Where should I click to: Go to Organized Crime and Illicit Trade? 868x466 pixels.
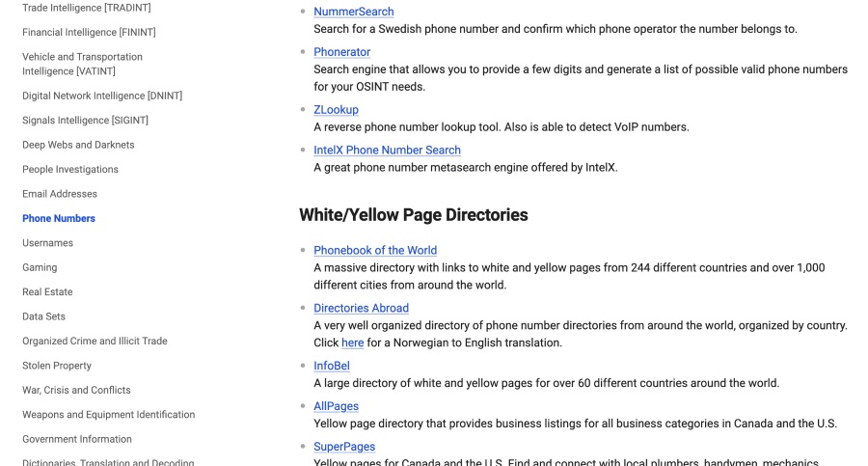(95, 341)
